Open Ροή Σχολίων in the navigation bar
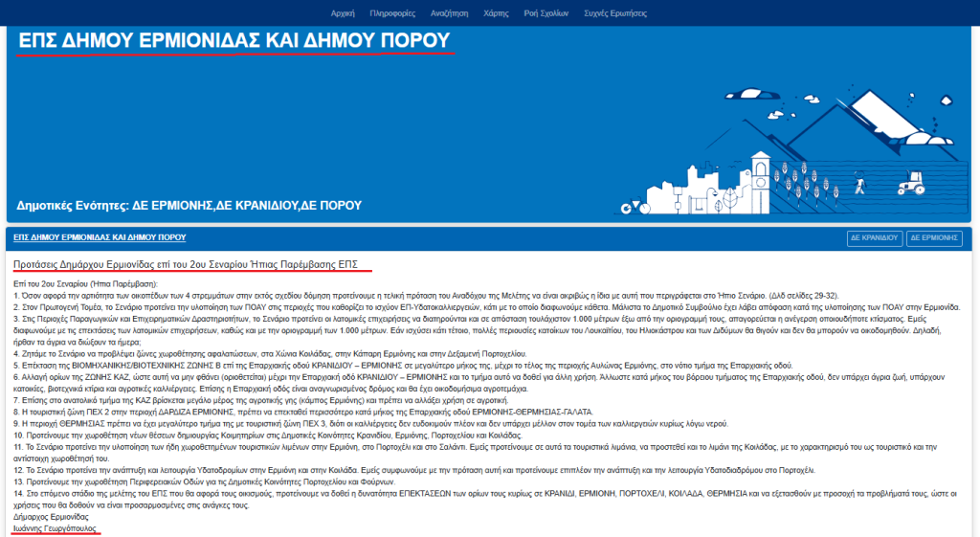980x537 pixels. click(546, 13)
